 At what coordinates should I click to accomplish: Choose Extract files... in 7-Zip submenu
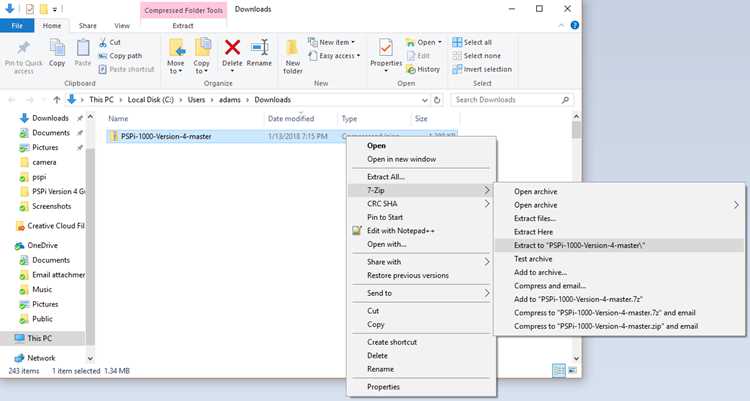point(620,218)
